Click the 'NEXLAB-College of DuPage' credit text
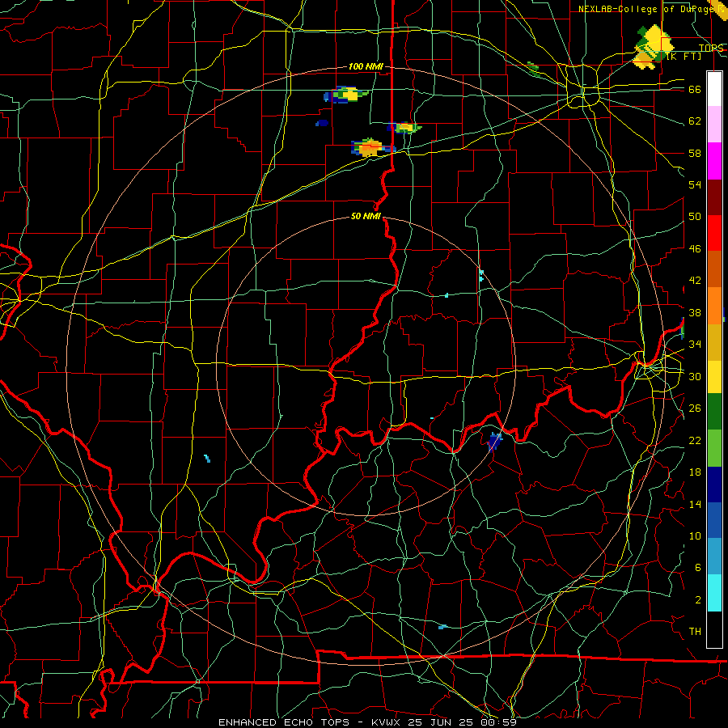This screenshot has height=728, width=728. click(647, 9)
